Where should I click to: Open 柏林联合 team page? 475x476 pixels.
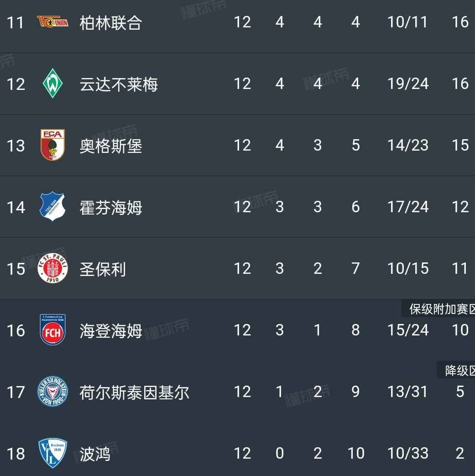[111, 22]
